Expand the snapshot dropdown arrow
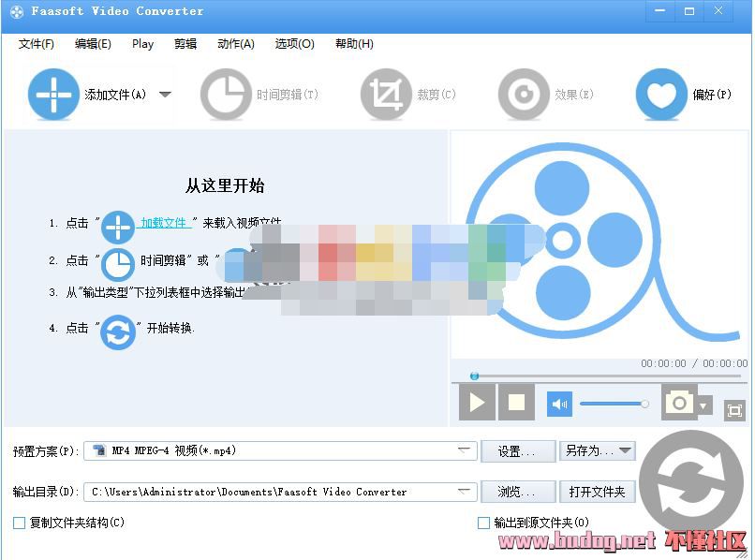 pyautogui.click(x=703, y=405)
